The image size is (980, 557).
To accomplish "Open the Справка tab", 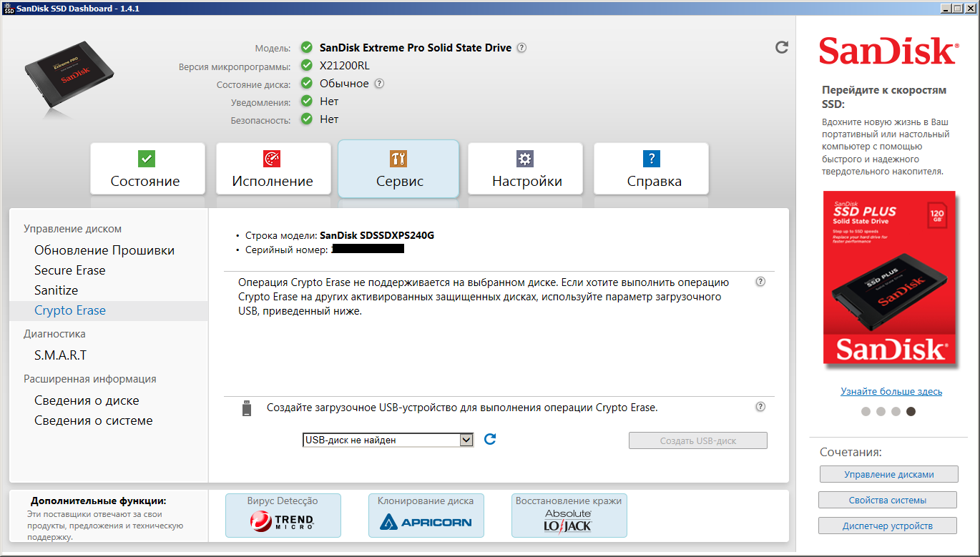I will (651, 169).
